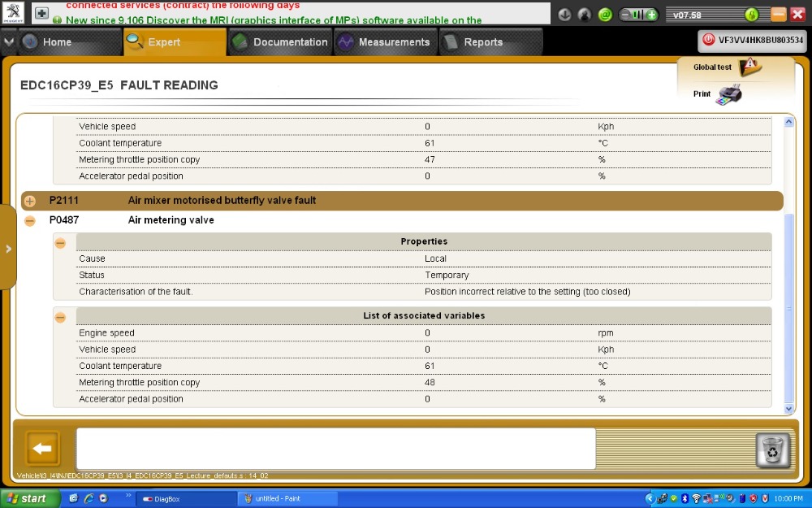
Task: Open the Measurements tab
Action: pos(384,42)
